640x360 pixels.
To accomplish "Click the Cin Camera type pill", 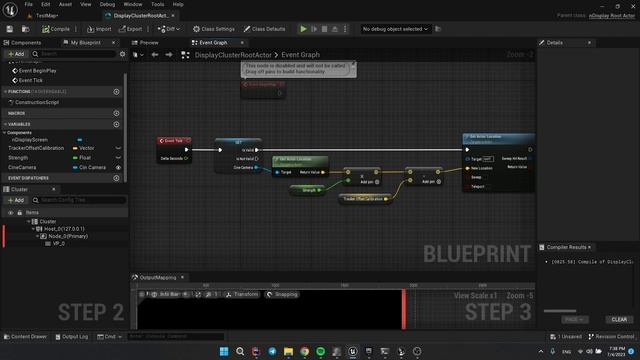I will (89, 167).
